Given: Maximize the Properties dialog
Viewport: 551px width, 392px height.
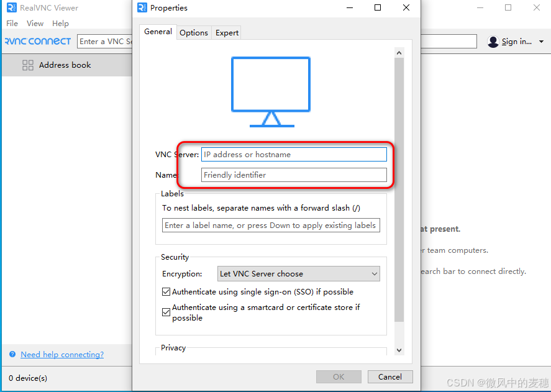Looking at the screenshot, I should [x=378, y=7].
